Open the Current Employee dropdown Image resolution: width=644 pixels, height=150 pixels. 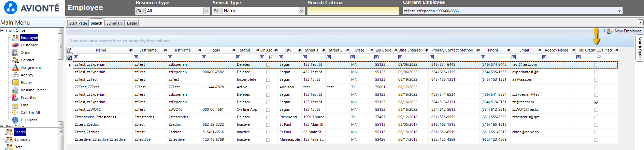click(619, 11)
